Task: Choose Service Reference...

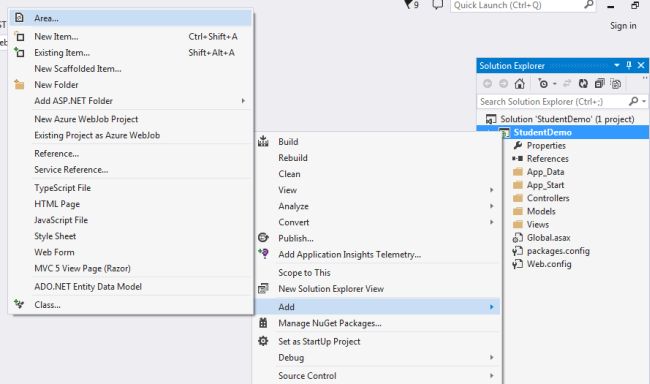Action: (x=130, y=170)
